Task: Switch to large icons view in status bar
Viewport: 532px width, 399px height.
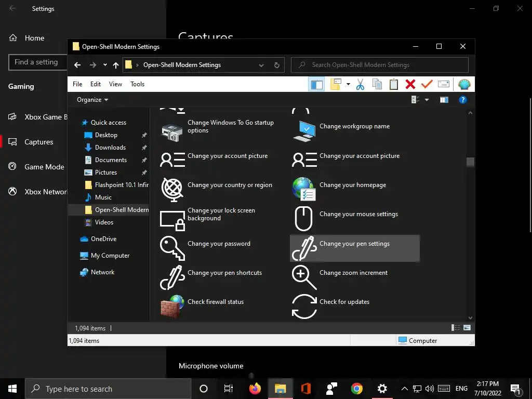Action: click(467, 328)
